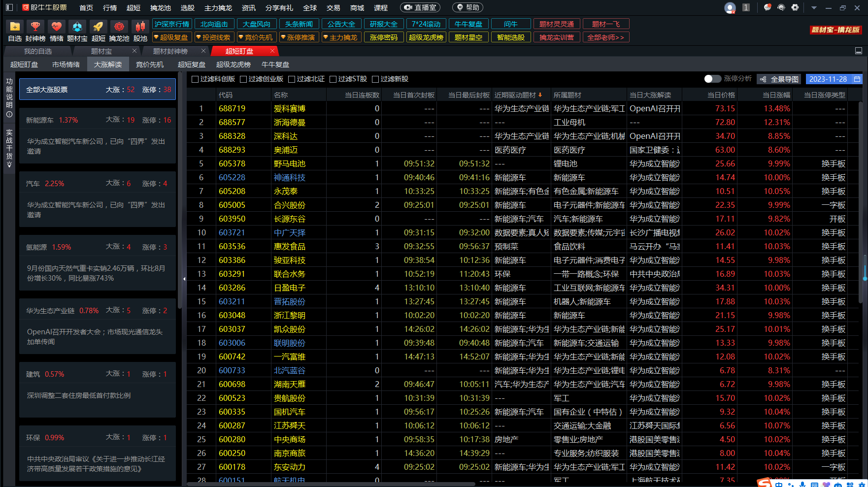Open the 2023-11-28 date picker
This screenshot has width=868, height=487.
pos(834,79)
